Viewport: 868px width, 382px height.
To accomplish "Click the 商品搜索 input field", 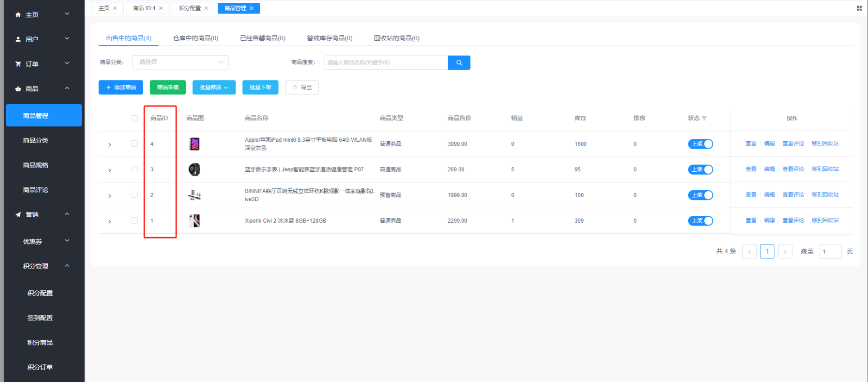I will coord(386,63).
